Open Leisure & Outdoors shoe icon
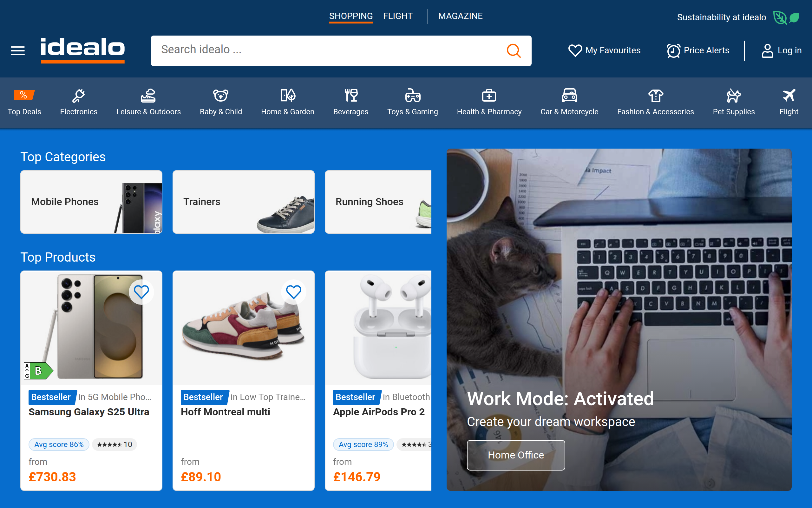Screen dimensions: 812x508 click(x=148, y=96)
